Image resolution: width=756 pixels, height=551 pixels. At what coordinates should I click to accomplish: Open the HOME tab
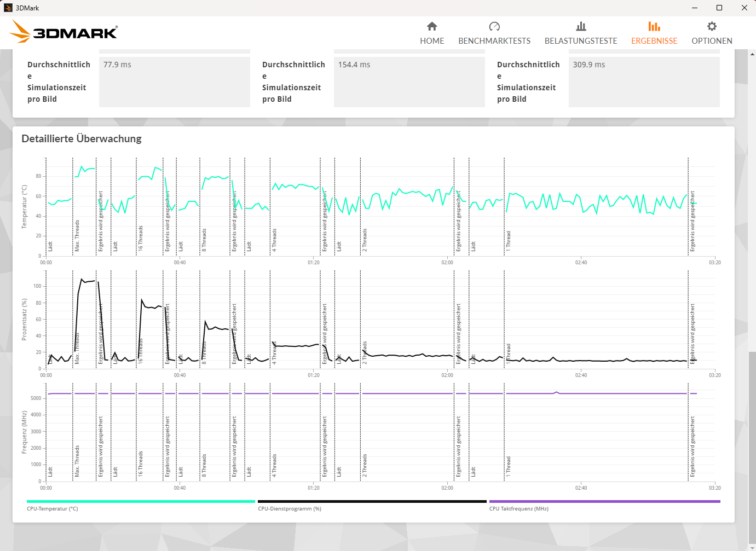click(432, 40)
